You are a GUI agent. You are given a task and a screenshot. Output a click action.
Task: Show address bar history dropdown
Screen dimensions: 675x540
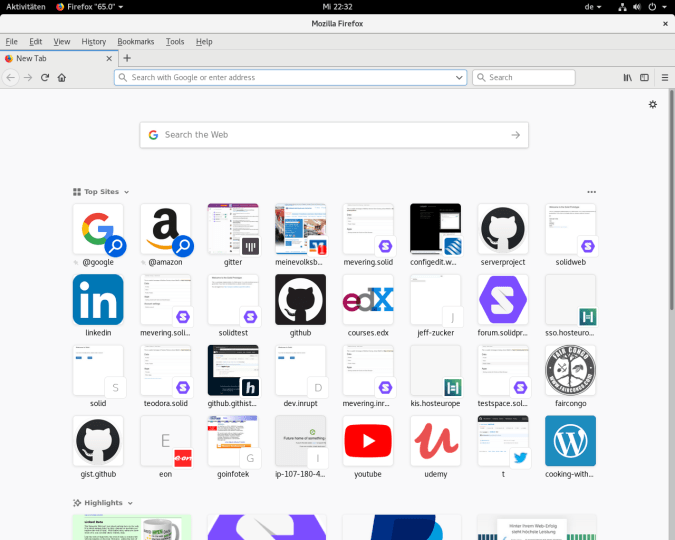point(459,78)
